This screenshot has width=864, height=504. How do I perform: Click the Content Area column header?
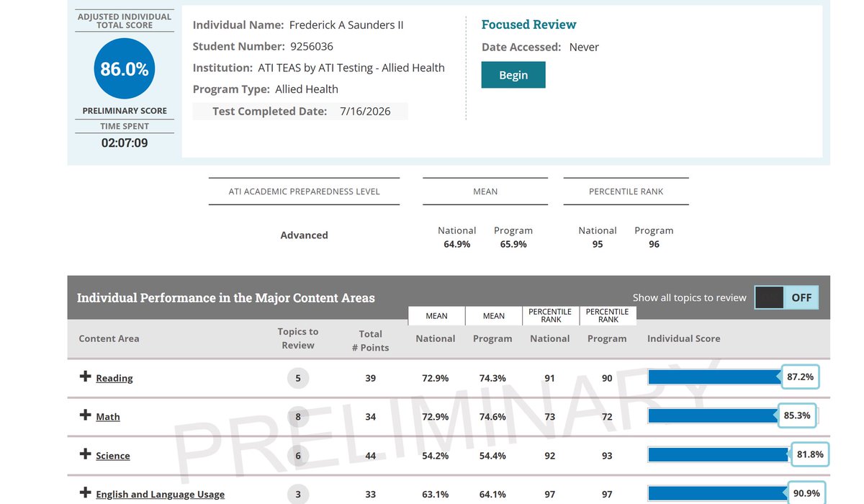click(109, 338)
